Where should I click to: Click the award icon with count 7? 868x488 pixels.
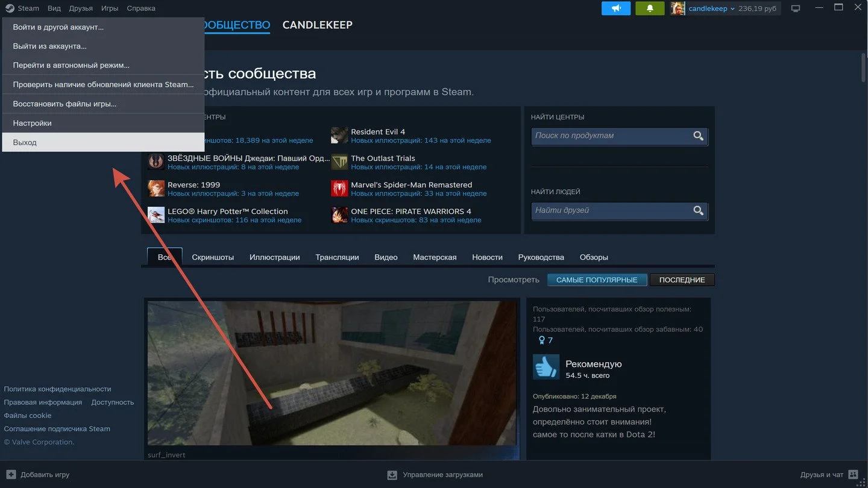541,340
